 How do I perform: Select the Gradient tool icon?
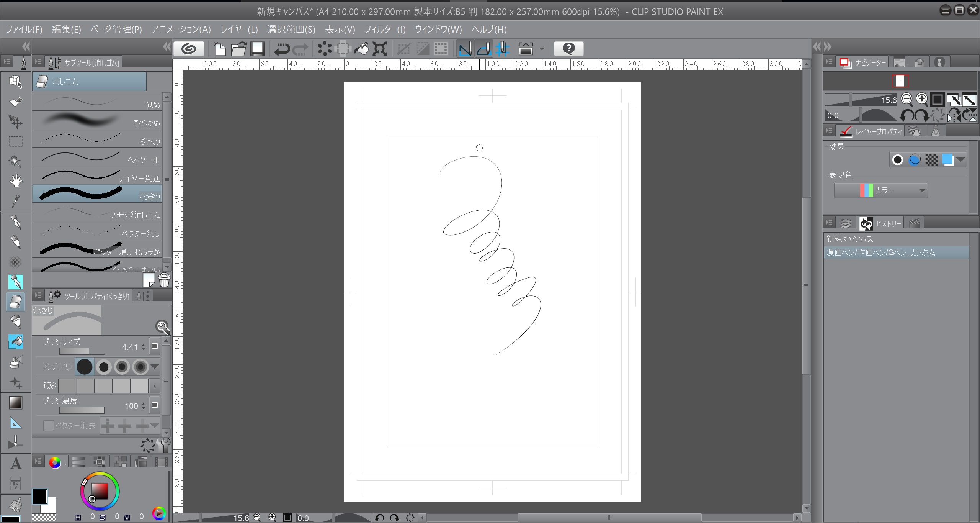[x=15, y=403]
